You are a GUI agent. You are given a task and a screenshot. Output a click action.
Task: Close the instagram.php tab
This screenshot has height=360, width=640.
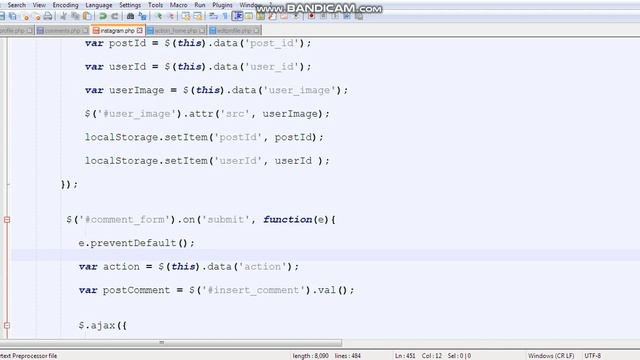(x=140, y=31)
